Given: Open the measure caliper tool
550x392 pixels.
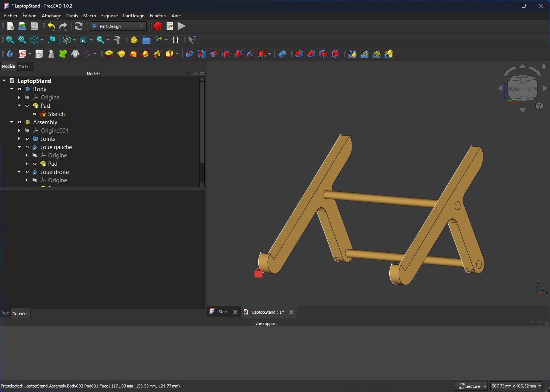Looking at the screenshot, I should pos(117,40).
